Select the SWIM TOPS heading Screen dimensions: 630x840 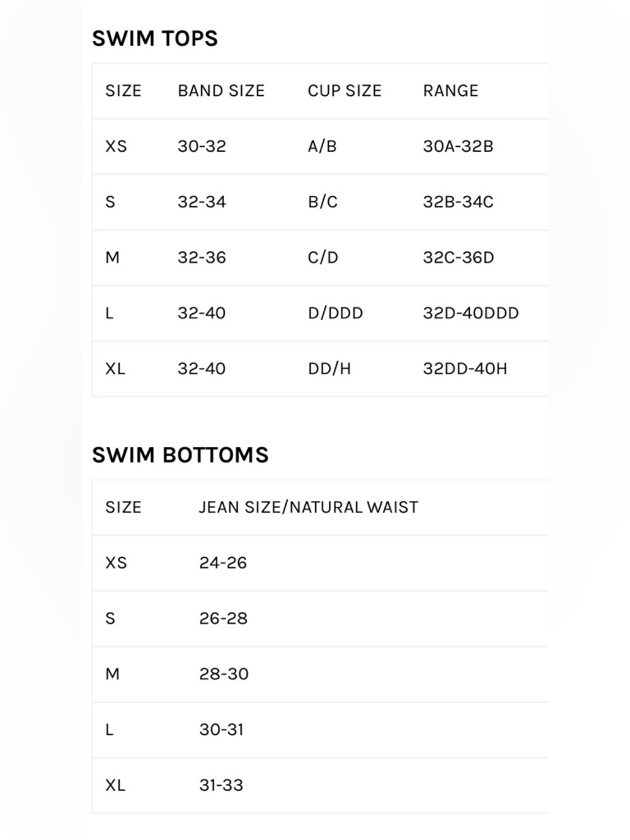click(x=155, y=38)
